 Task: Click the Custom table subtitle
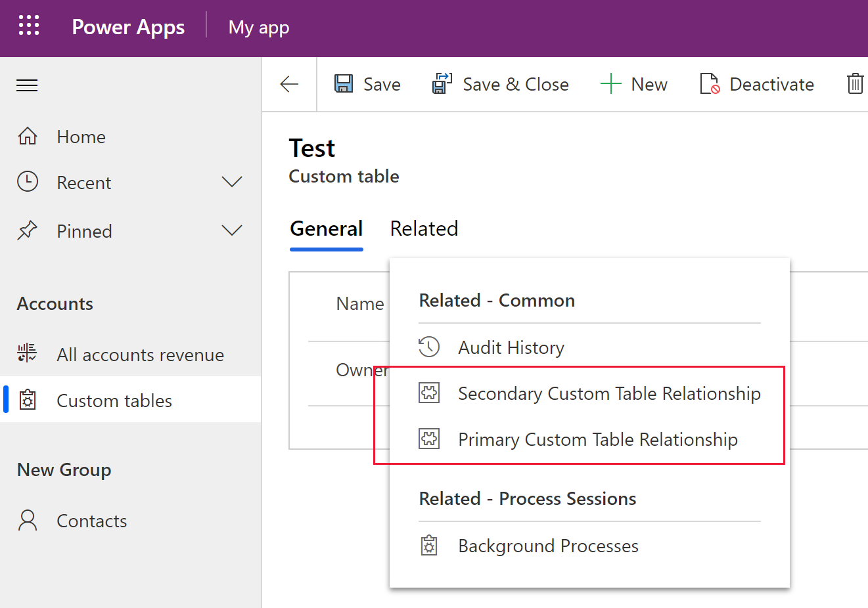[x=344, y=176]
